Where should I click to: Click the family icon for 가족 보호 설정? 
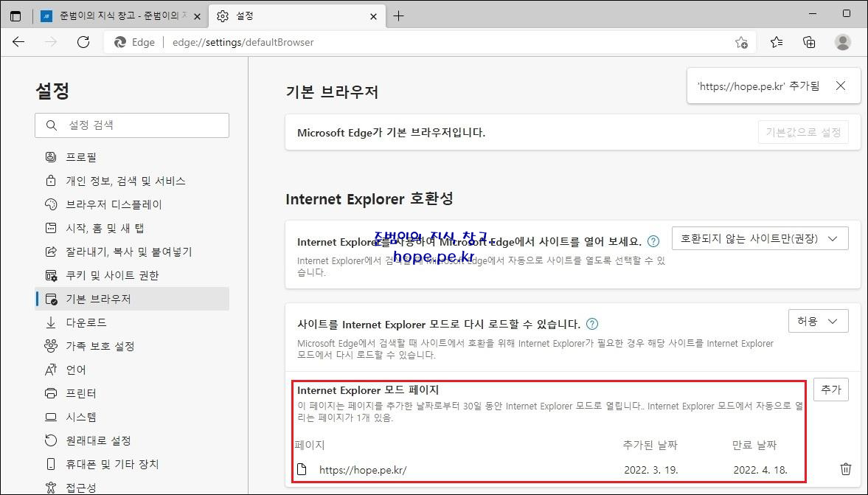coord(50,346)
